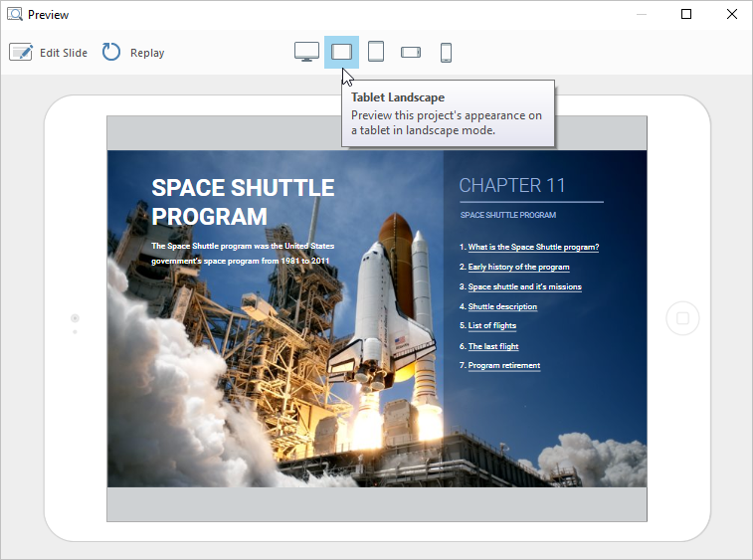Select the Tablet Landscape preview icon
Screen dimensions: 753x560
point(341,52)
